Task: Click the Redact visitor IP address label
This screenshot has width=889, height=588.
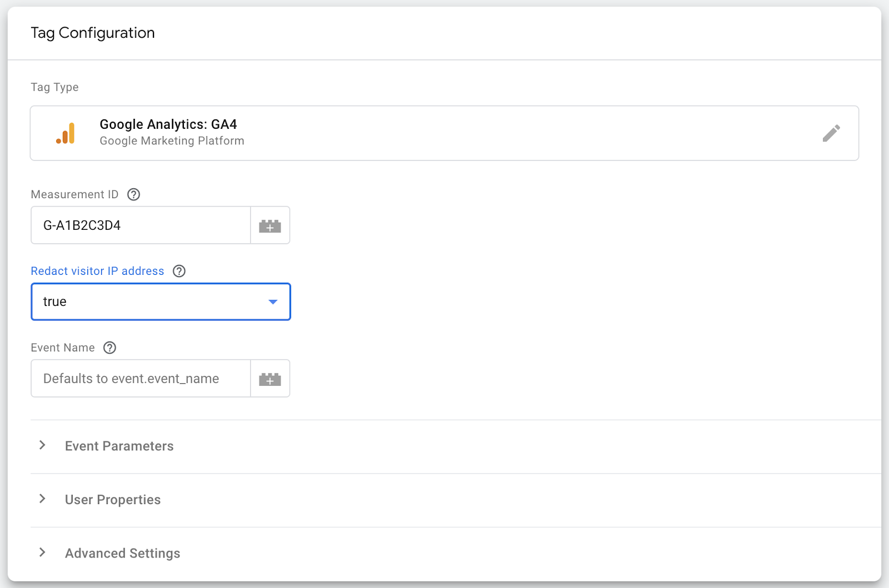Action: tap(98, 271)
